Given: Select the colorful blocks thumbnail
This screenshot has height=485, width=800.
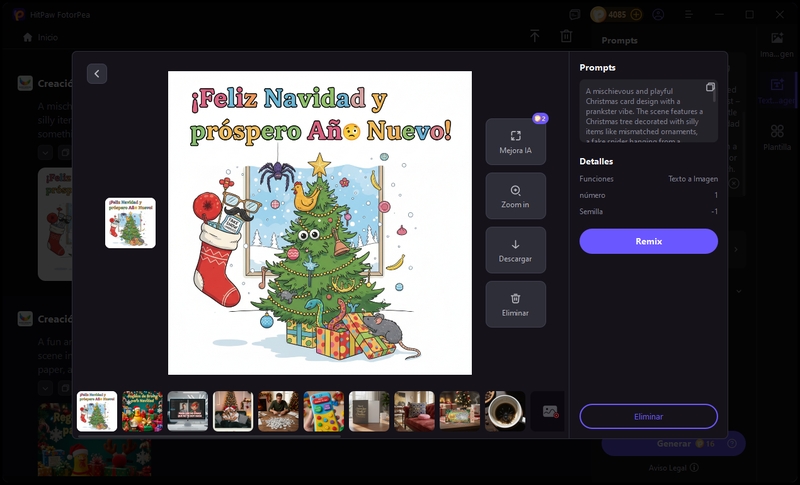Looking at the screenshot, I should pyautogui.click(x=324, y=411).
